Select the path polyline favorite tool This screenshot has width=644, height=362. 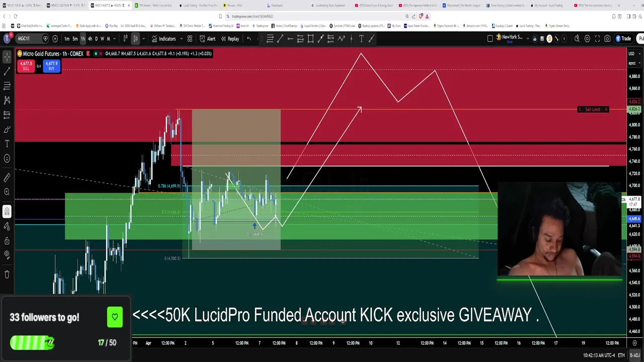pos(341,39)
